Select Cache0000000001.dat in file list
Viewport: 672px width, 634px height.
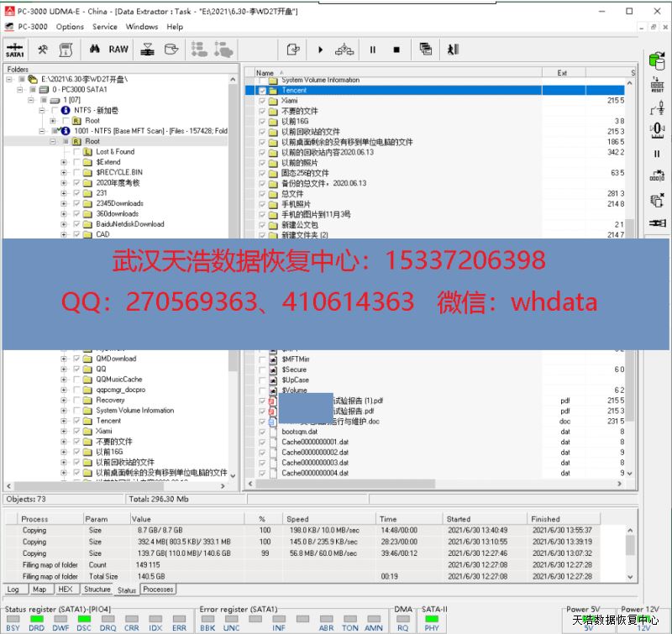tap(315, 442)
